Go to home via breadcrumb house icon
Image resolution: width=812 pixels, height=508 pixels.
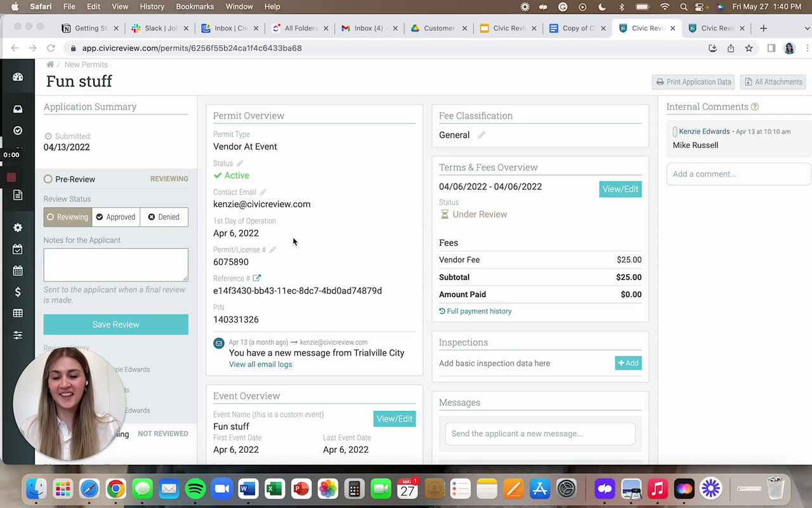tap(50, 65)
